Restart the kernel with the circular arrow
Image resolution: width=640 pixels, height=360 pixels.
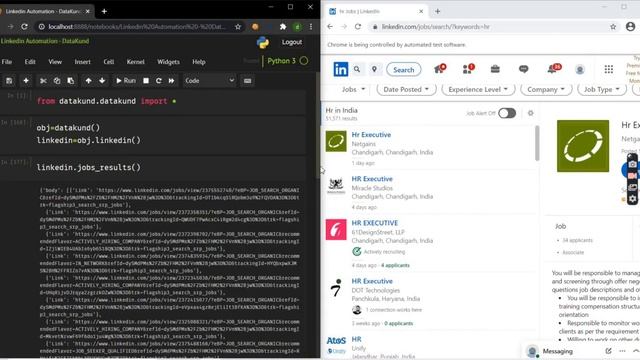click(x=159, y=81)
